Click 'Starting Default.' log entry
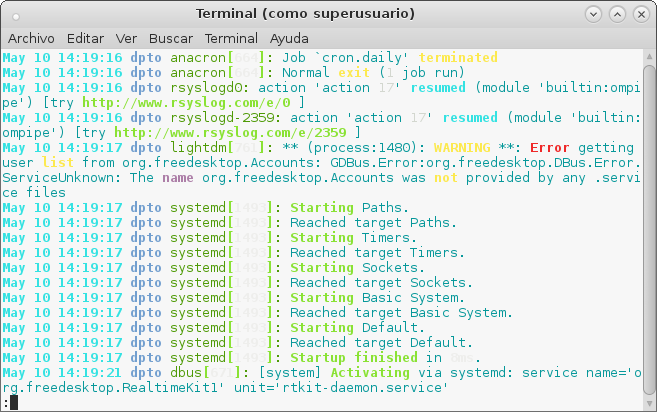The image size is (657, 412). click(x=357, y=328)
